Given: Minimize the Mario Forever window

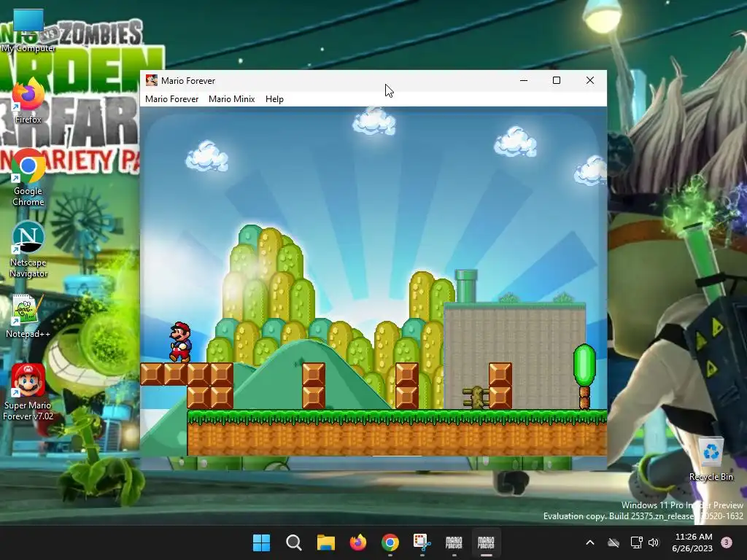Looking at the screenshot, I should tap(524, 80).
